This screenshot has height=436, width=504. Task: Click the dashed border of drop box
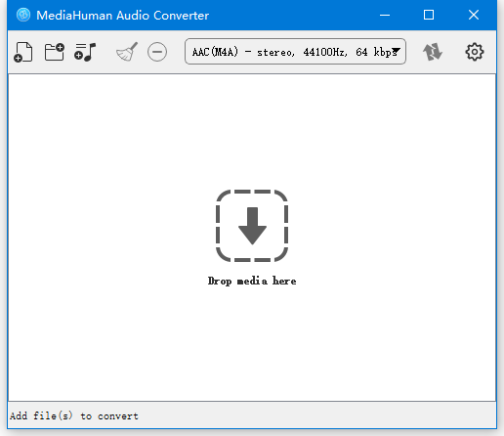218,226
